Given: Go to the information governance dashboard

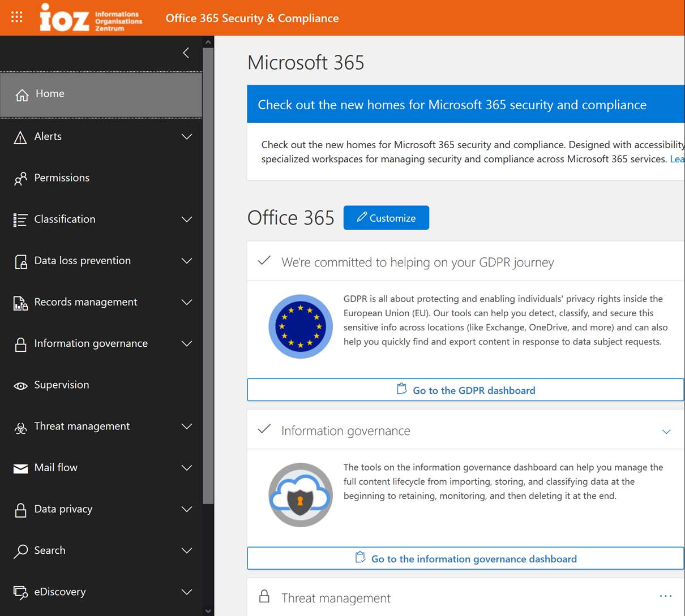Looking at the screenshot, I should (465, 558).
